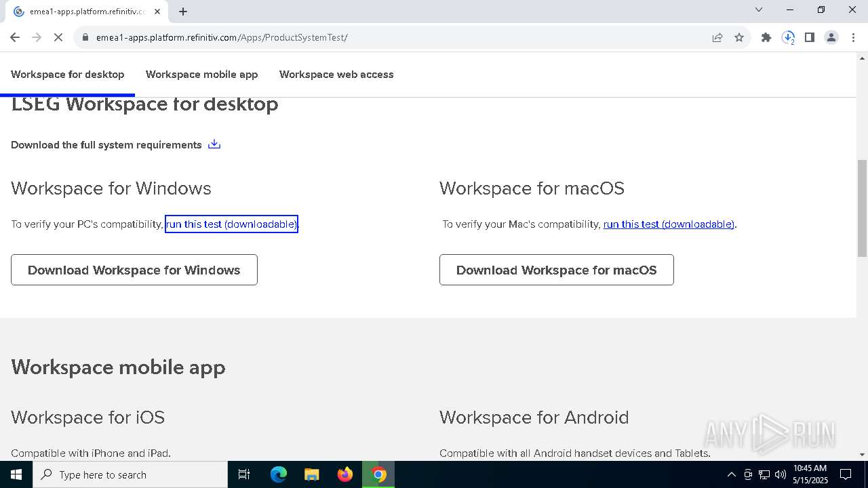Select the Workspace mobile app tab

pos(201,75)
